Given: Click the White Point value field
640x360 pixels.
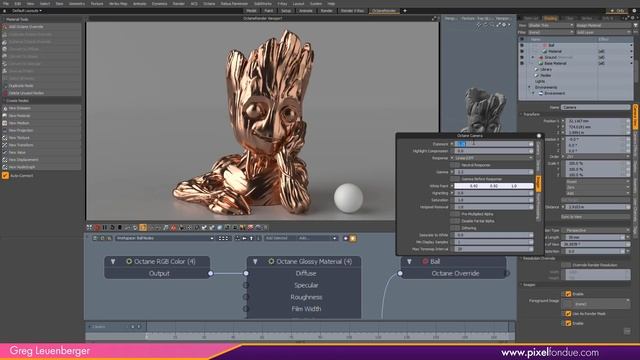Looking at the screenshot, I should tap(494, 186).
